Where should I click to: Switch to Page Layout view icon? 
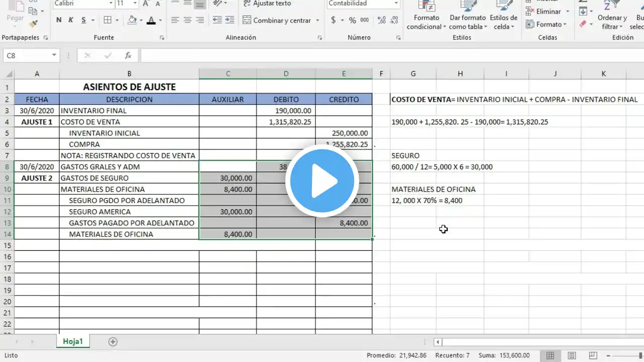tap(572, 355)
